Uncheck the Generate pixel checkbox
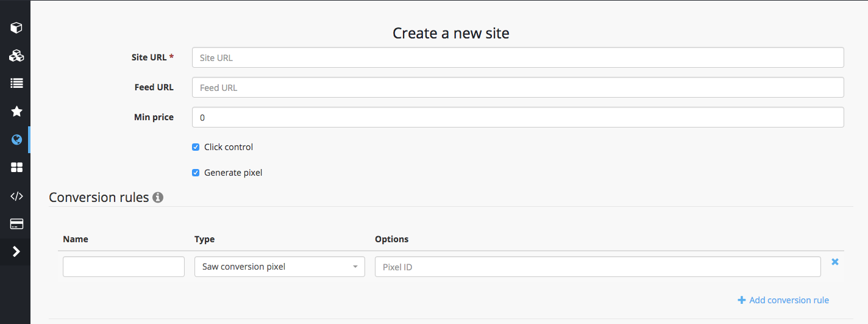Image resolution: width=868 pixels, height=324 pixels. point(196,173)
